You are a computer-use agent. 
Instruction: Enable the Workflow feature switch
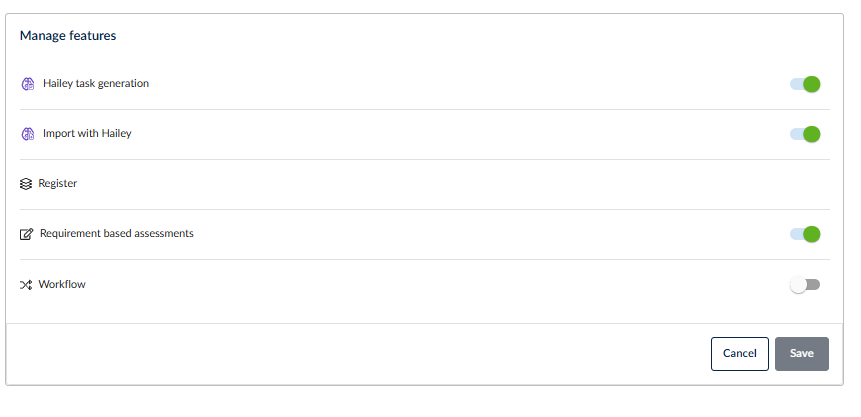click(805, 285)
